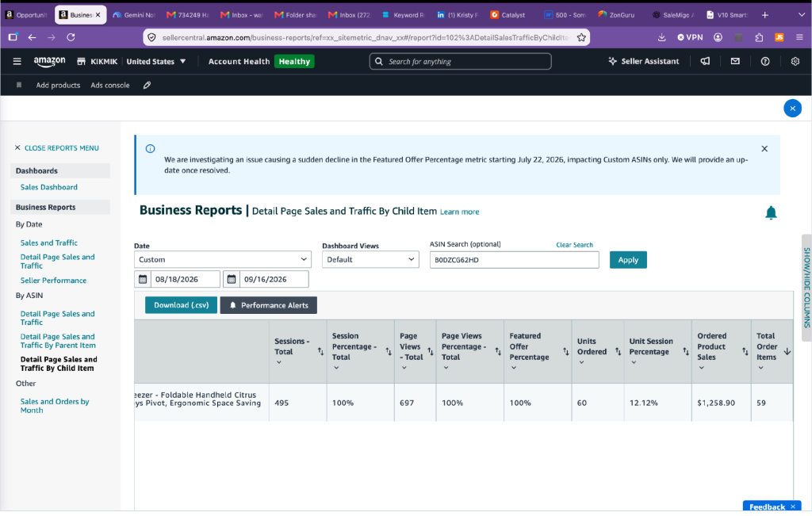Open the settings gear icon
The width and height of the screenshot is (812, 516).
[x=795, y=61]
